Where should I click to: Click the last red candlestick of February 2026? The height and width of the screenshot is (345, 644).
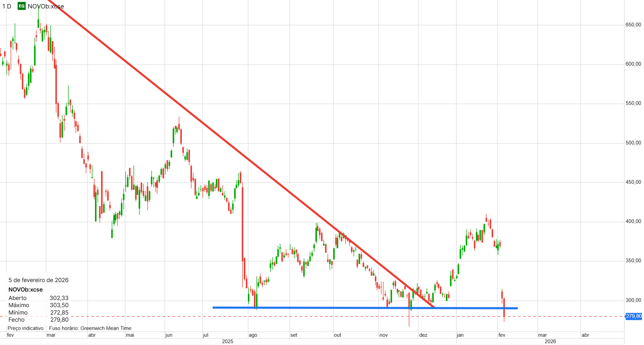504,309
